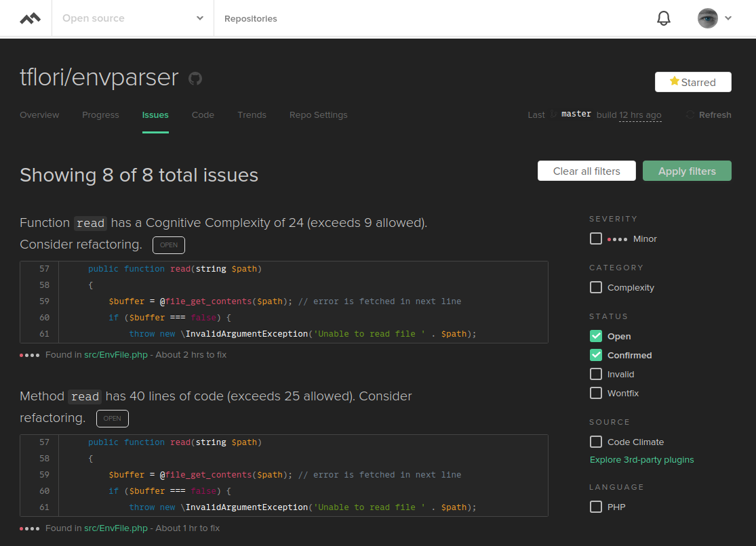Image resolution: width=756 pixels, height=546 pixels.
Task: Click severity dots before 'About 1 hr to fix'
Action: pyautogui.click(x=29, y=528)
